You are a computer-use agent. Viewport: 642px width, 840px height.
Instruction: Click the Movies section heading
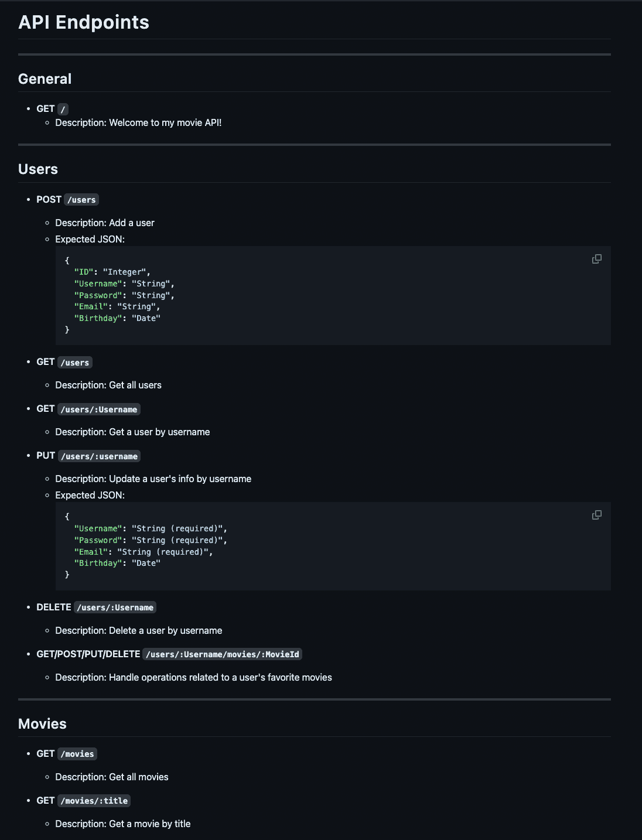42,724
